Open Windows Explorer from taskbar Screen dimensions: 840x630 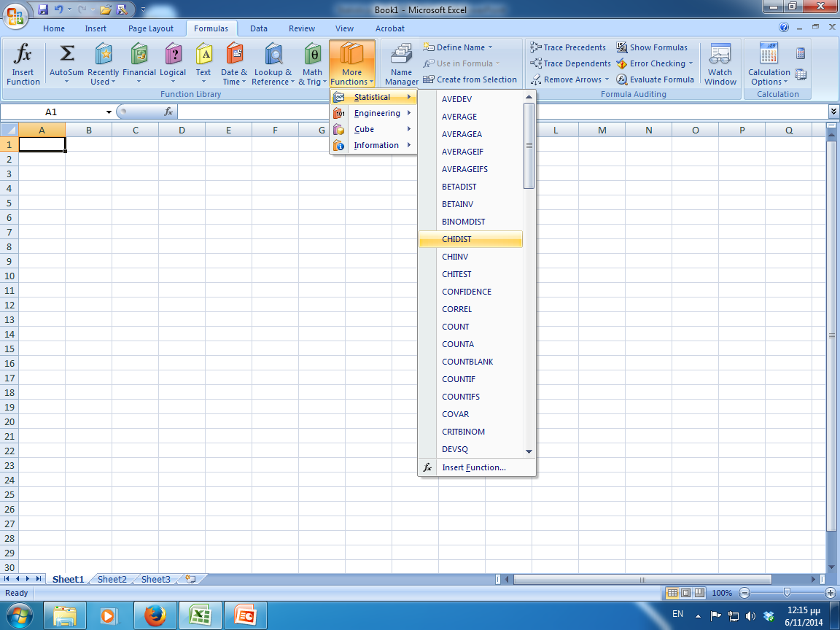pos(64,616)
